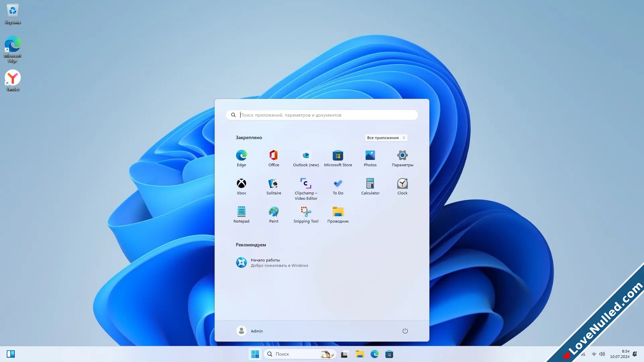644x362 pixels.
Task: Focus the Start menu search field
Action: pyautogui.click(x=322, y=115)
